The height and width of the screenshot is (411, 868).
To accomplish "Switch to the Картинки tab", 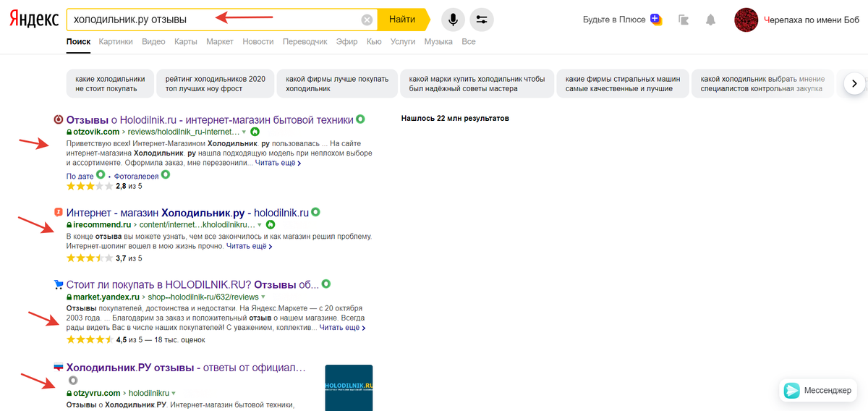I will click(116, 42).
